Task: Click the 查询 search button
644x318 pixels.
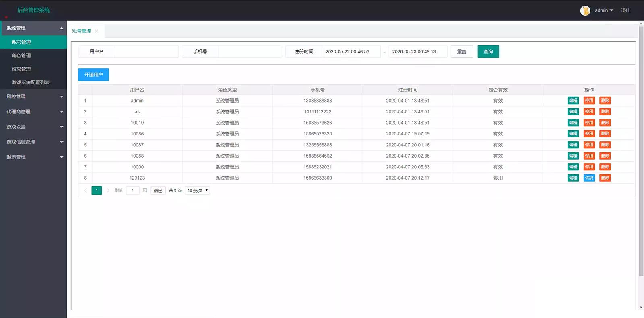Action: pos(488,52)
